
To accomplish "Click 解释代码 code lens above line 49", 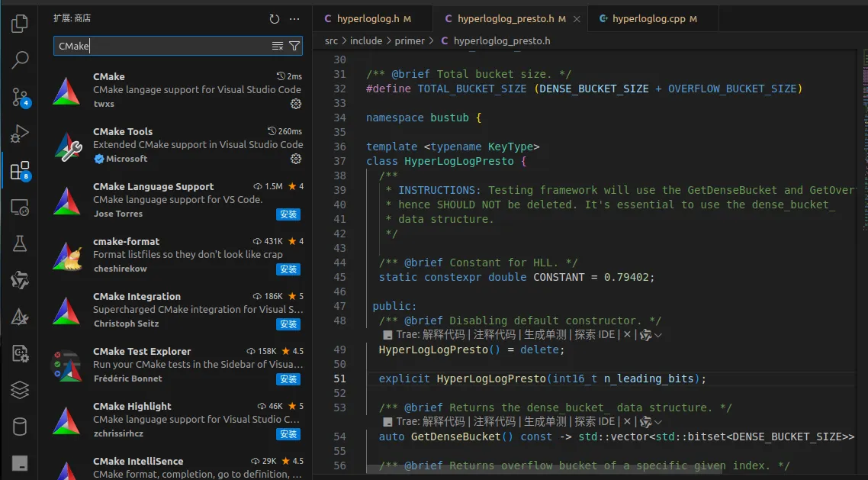I will (x=443, y=335).
